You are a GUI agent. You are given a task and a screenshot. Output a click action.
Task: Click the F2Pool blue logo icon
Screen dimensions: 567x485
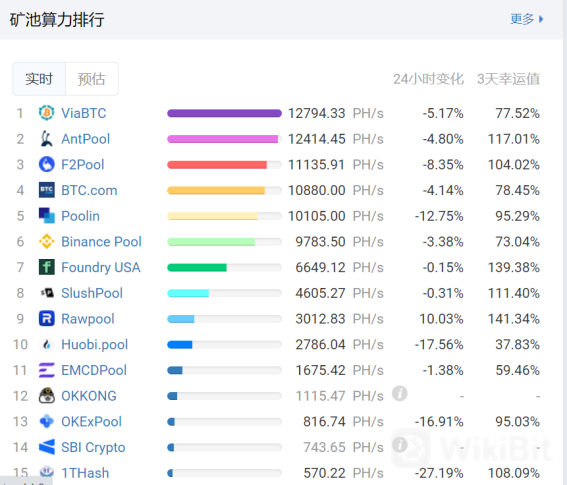point(47,164)
